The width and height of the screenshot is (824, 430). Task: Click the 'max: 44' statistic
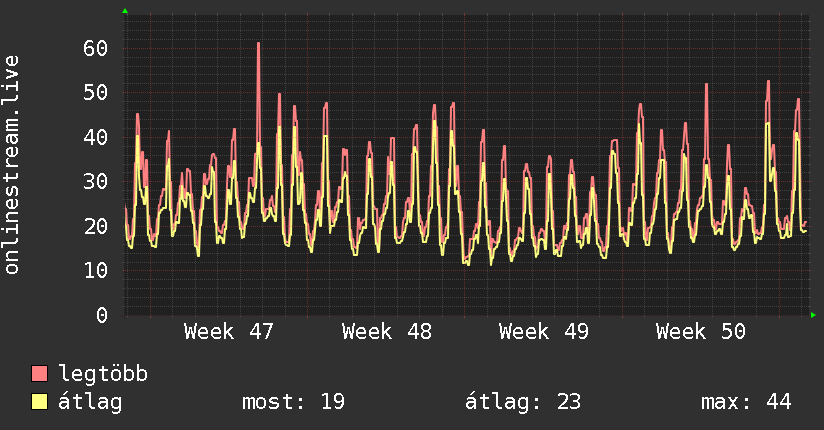(746, 402)
